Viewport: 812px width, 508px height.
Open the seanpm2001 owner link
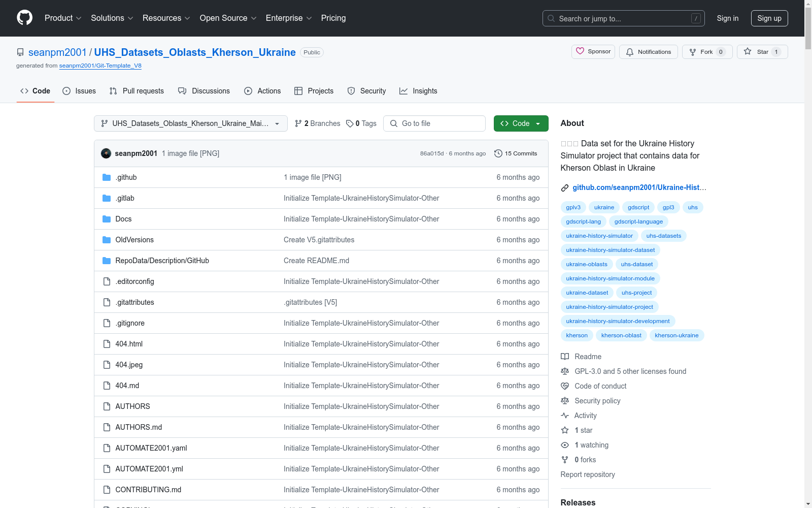pyautogui.click(x=57, y=52)
